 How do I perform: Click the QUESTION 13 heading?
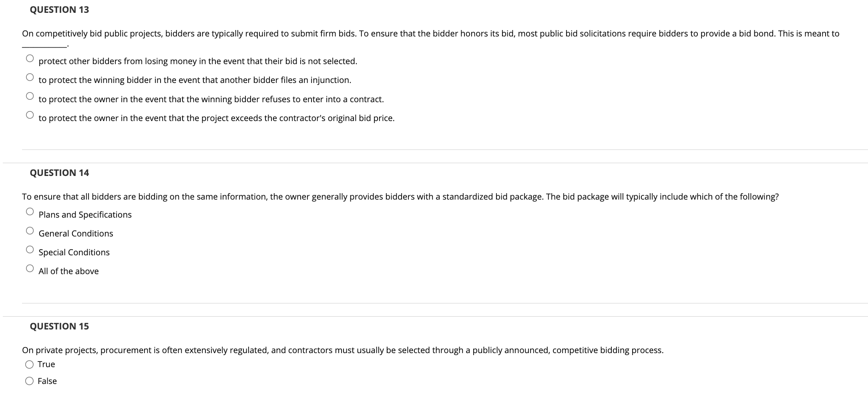[x=59, y=10]
